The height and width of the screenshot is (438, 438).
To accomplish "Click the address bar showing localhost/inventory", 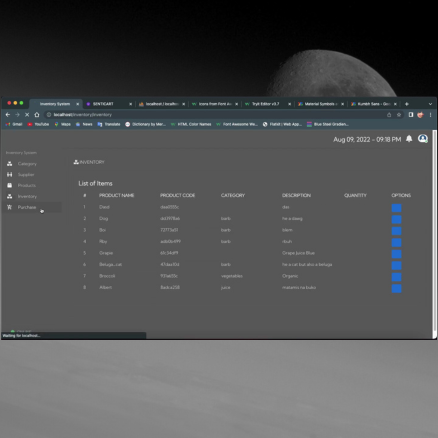I will point(217,115).
